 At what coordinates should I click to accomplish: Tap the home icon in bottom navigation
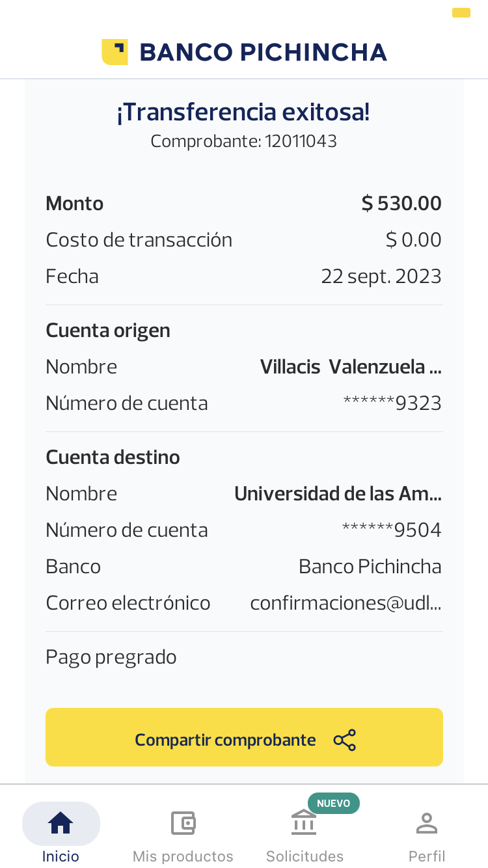point(61,823)
